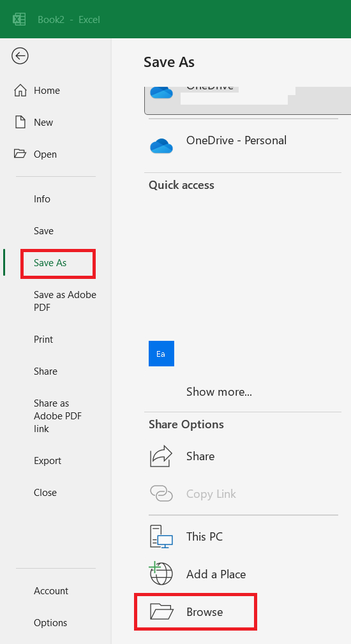Click the blue Ea quick access tile
351x644 pixels.
(x=161, y=353)
